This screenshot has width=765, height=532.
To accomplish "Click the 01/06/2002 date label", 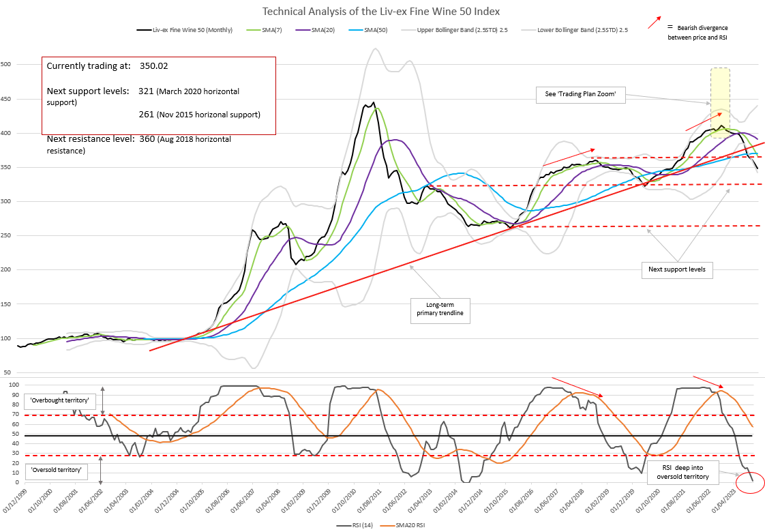I will [x=89, y=500].
